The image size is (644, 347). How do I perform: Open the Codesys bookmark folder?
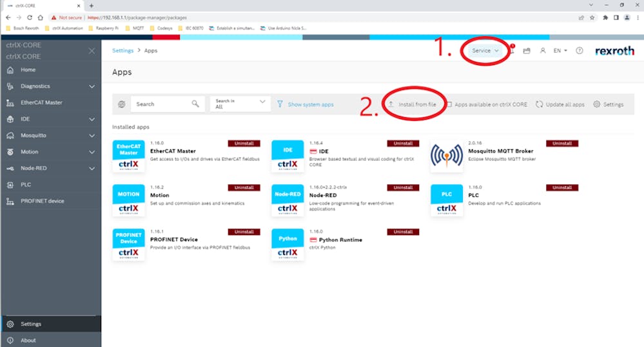(x=161, y=28)
